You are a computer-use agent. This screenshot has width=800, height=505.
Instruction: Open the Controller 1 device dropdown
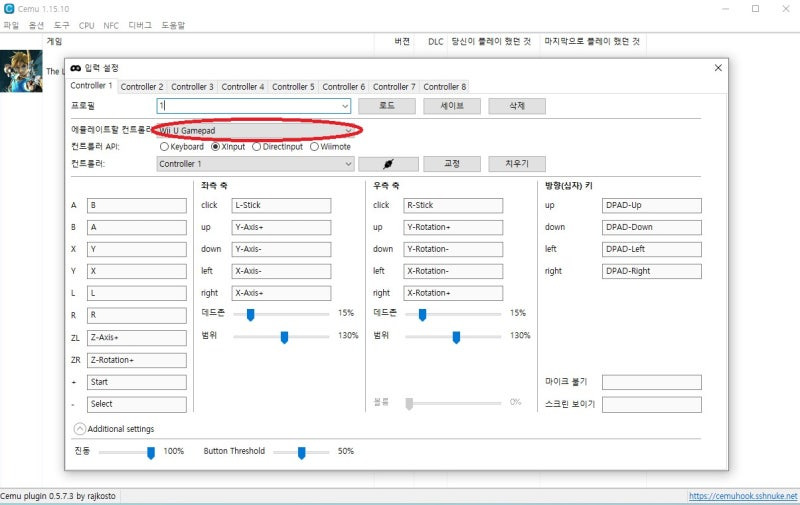coord(255,164)
